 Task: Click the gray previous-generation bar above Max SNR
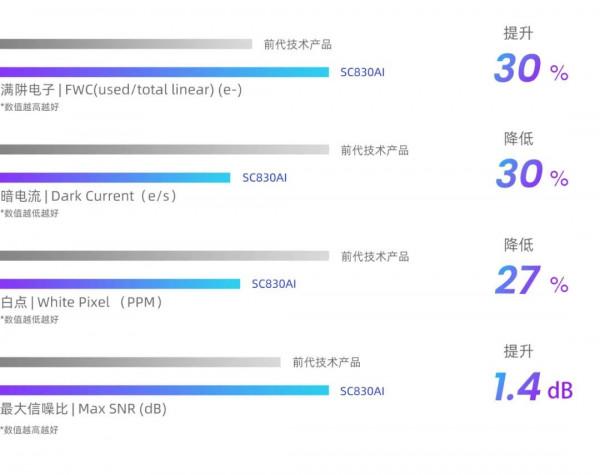pyautogui.click(x=140, y=363)
